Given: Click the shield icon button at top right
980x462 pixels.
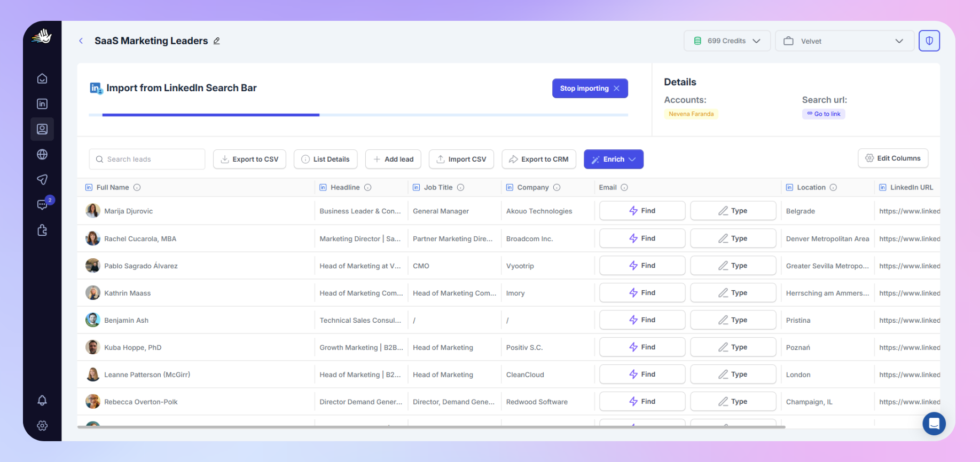Looking at the screenshot, I should pos(929,41).
